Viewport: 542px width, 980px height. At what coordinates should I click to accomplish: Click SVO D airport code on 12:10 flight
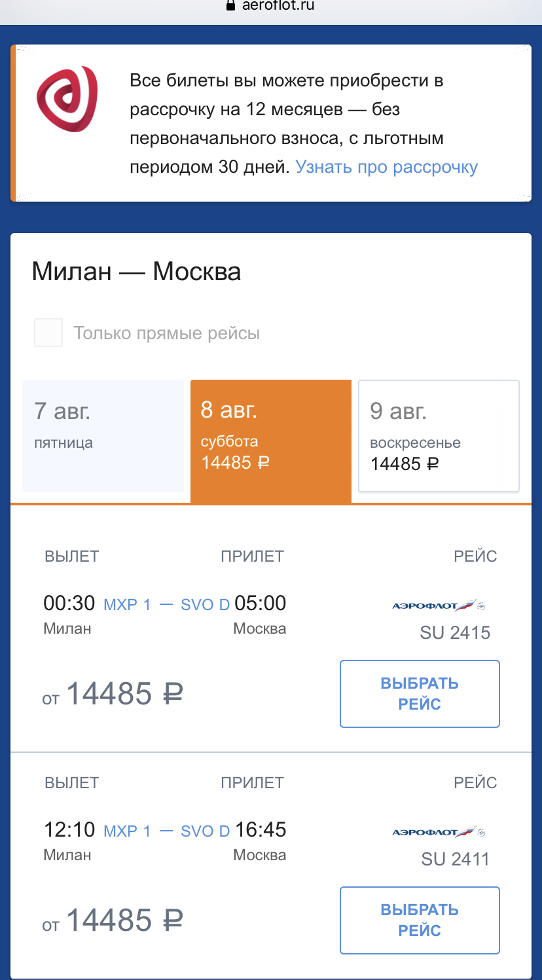(x=205, y=831)
